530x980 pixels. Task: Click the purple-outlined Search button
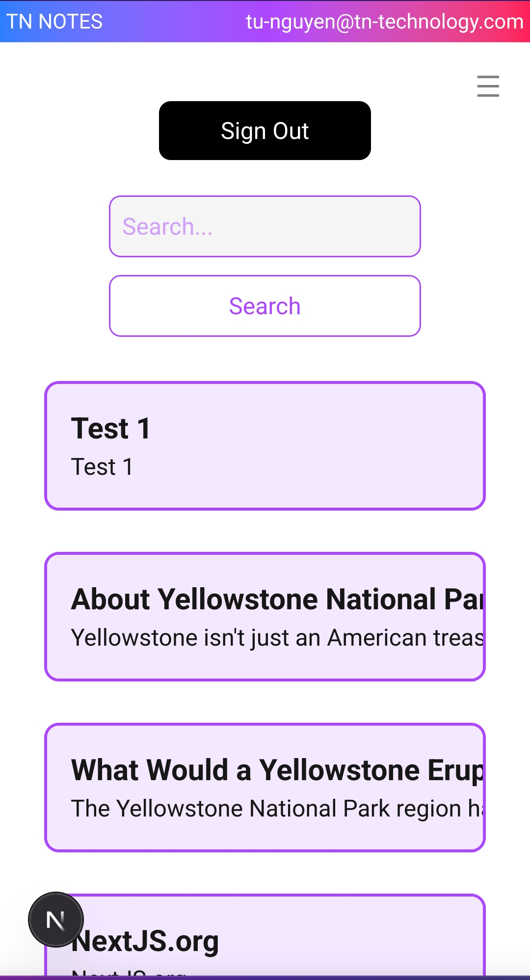(x=265, y=306)
